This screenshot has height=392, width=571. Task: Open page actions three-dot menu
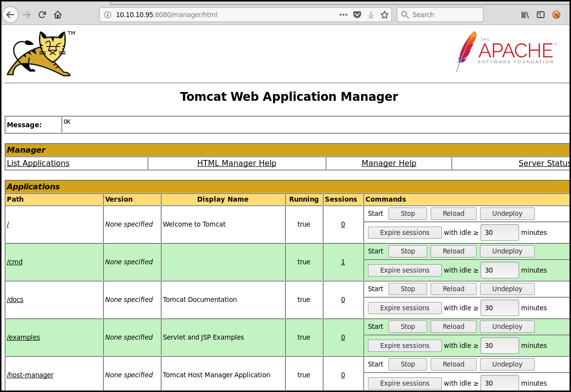coord(343,15)
